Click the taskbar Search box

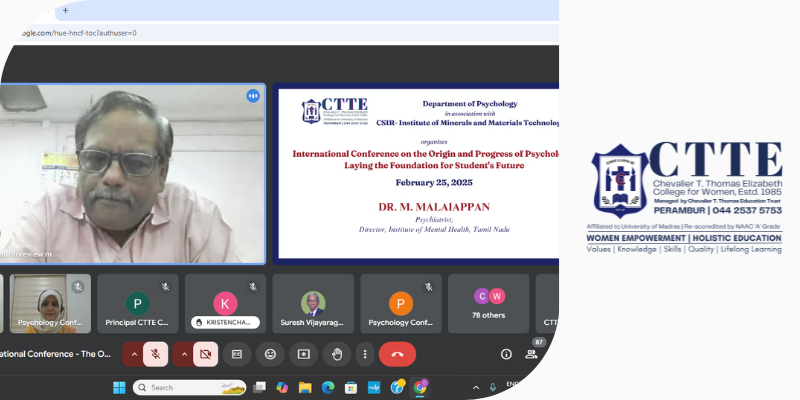(x=189, y=388)
